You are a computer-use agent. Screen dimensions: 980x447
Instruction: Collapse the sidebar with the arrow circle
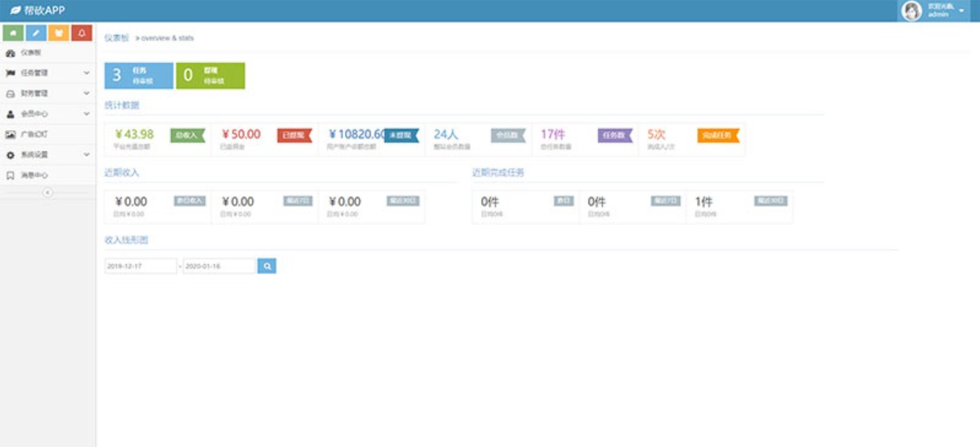coord(47,193)
